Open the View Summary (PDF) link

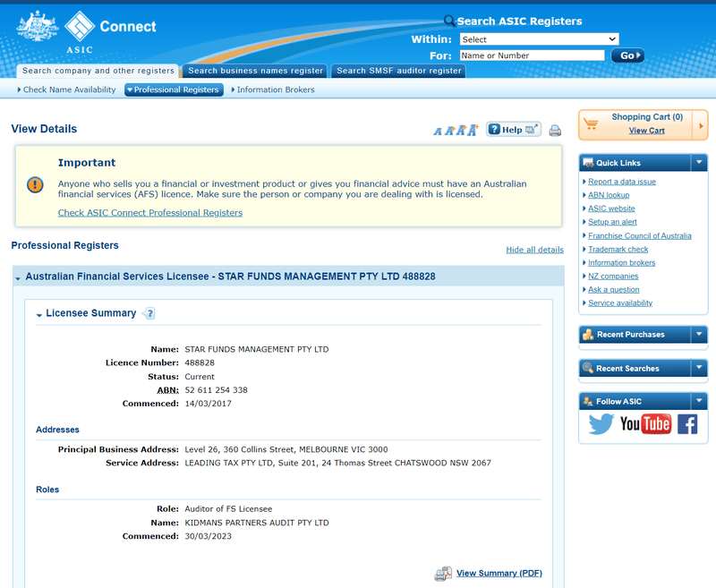pyautogui.click(x=499, y=574)
